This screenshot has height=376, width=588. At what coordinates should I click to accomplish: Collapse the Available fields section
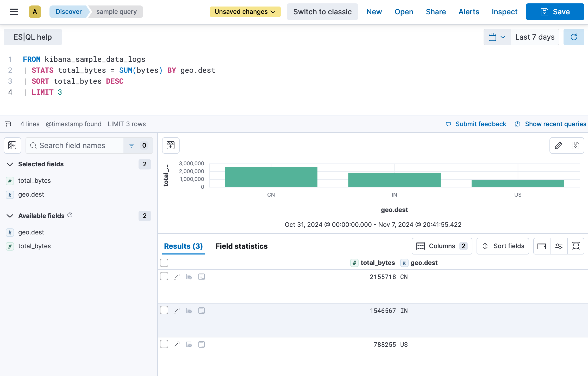(10, 216)
